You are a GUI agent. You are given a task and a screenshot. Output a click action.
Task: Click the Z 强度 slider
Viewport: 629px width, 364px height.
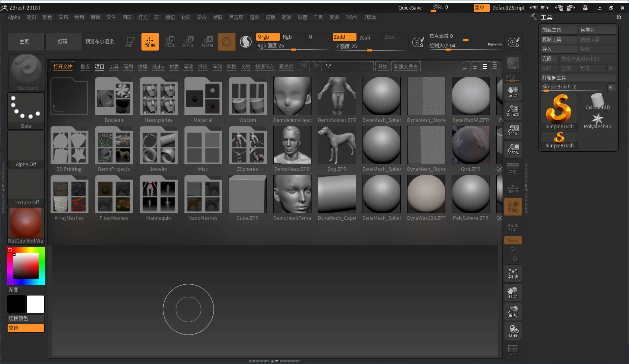(369, 47)
